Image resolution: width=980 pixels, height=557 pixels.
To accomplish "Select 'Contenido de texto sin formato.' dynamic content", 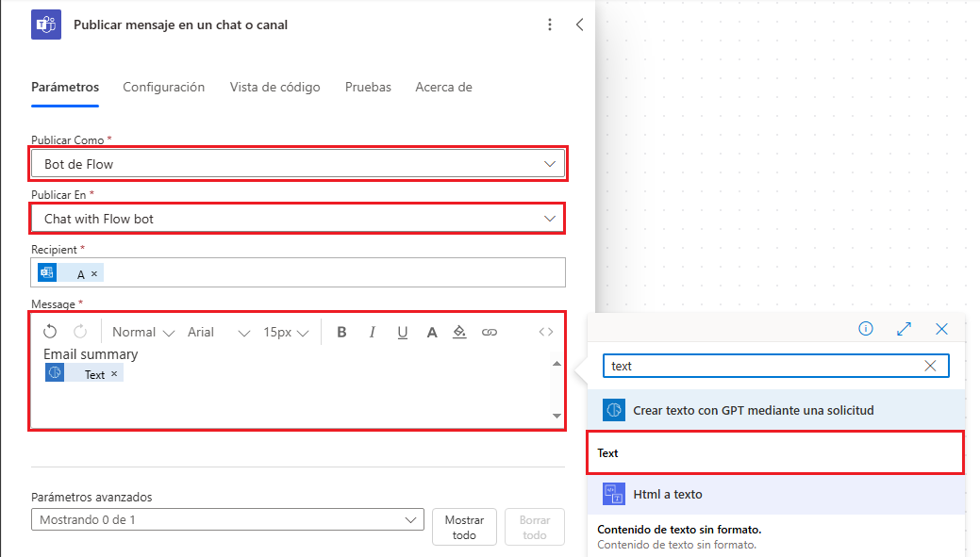I will 776,536.
